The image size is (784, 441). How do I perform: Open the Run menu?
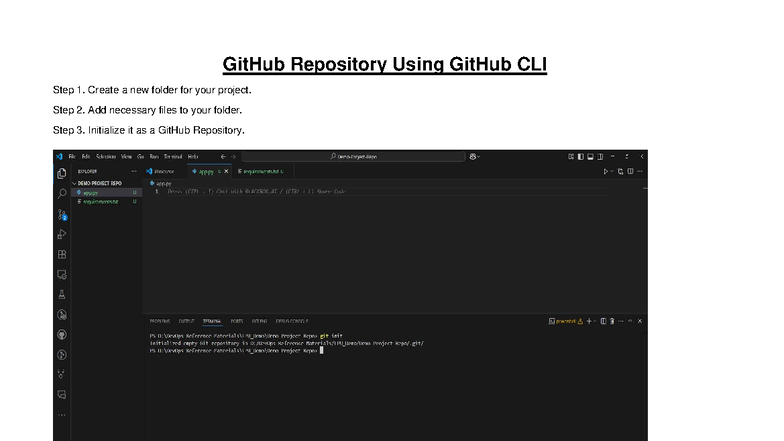click(154, 156)
